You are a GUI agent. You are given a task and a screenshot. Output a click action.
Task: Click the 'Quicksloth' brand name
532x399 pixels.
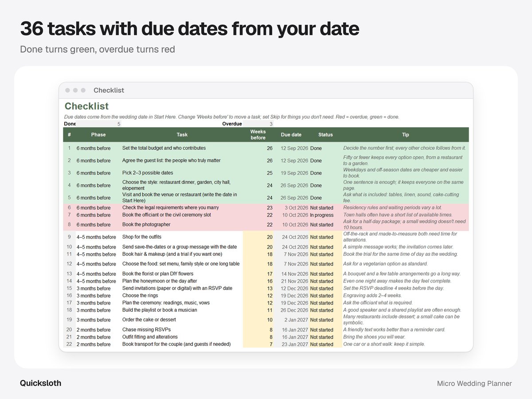[x=40, y=383]
